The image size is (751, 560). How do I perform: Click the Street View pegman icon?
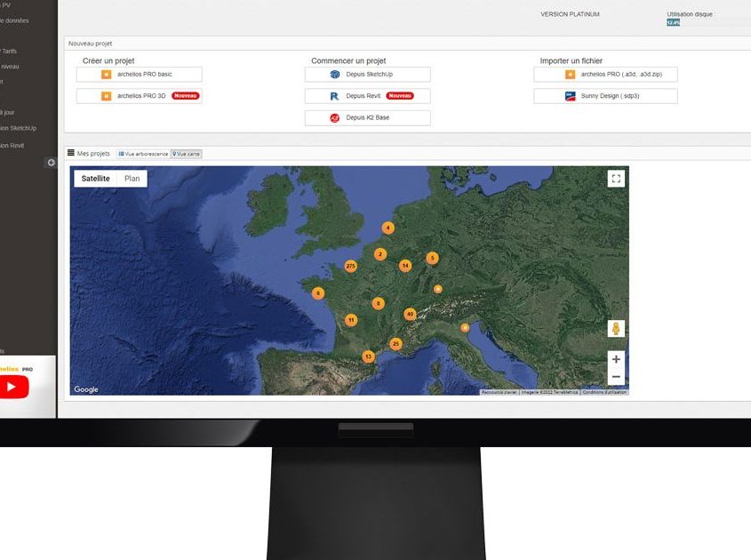616,329
